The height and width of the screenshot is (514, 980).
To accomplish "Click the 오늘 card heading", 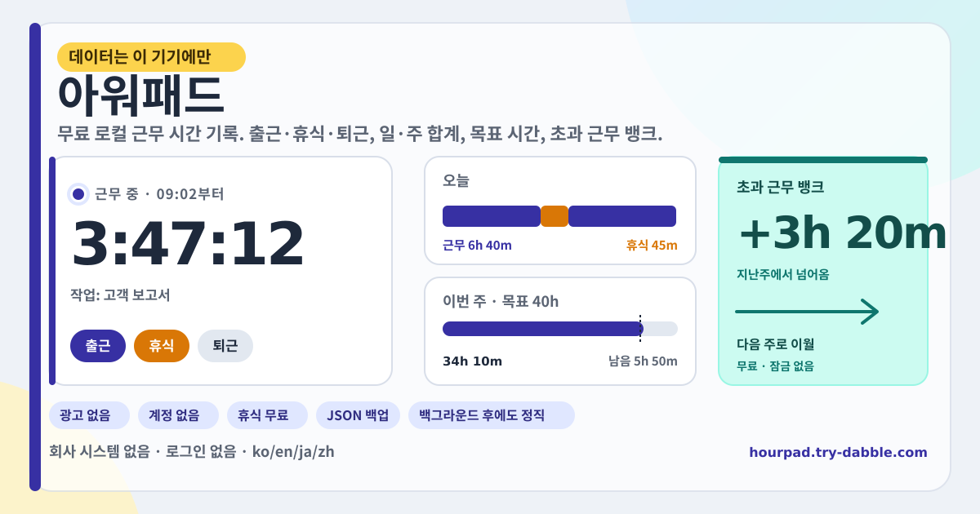I will (x=456, y=181).
